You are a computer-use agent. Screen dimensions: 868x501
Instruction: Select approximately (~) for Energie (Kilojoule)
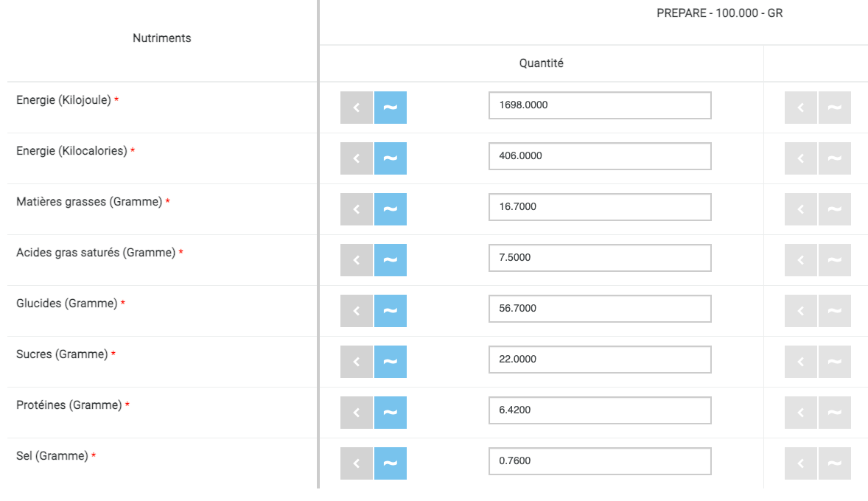click(391, 108)
